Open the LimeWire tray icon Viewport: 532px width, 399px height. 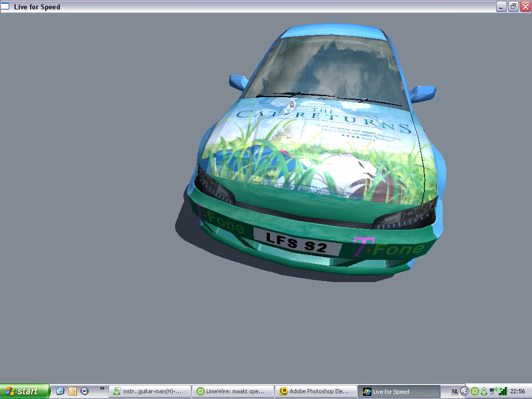475,391
